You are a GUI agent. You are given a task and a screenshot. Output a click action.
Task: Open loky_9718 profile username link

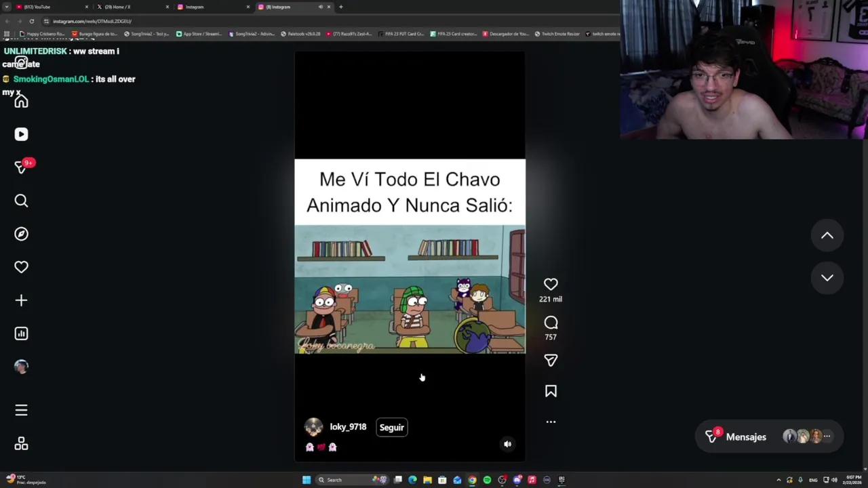348,427
